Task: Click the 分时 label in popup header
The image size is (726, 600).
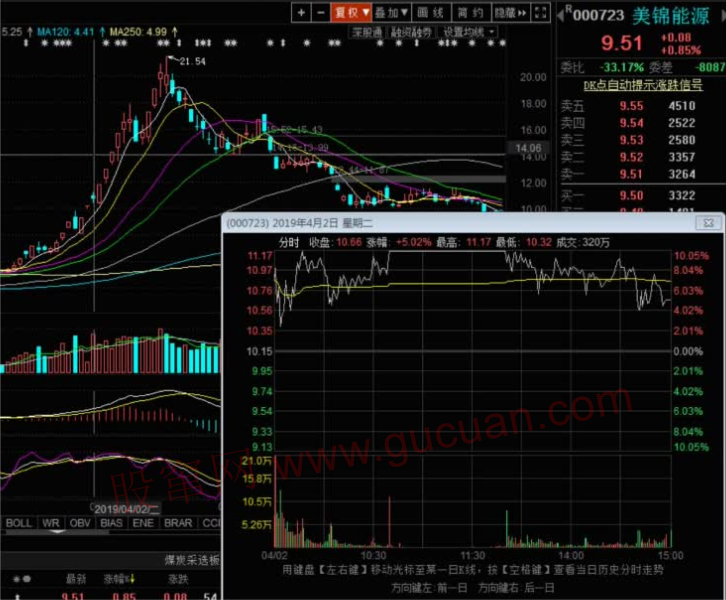Action: click(289, 242)
